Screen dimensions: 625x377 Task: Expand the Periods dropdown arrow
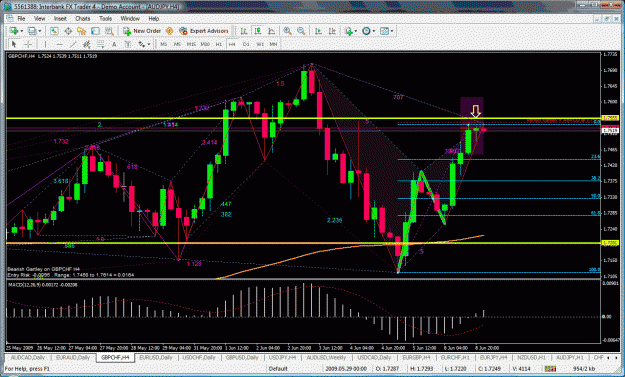[374, 31]
